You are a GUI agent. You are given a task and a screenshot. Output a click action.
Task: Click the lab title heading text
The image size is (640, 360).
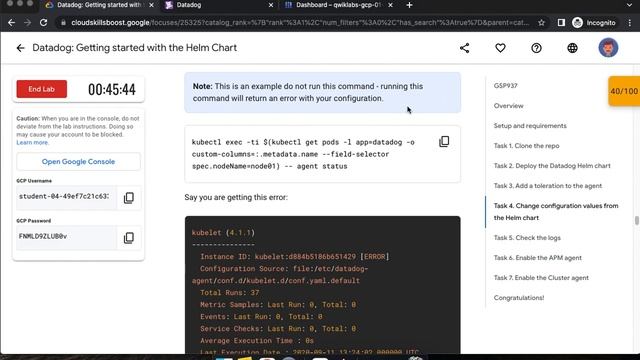[134, 48]
